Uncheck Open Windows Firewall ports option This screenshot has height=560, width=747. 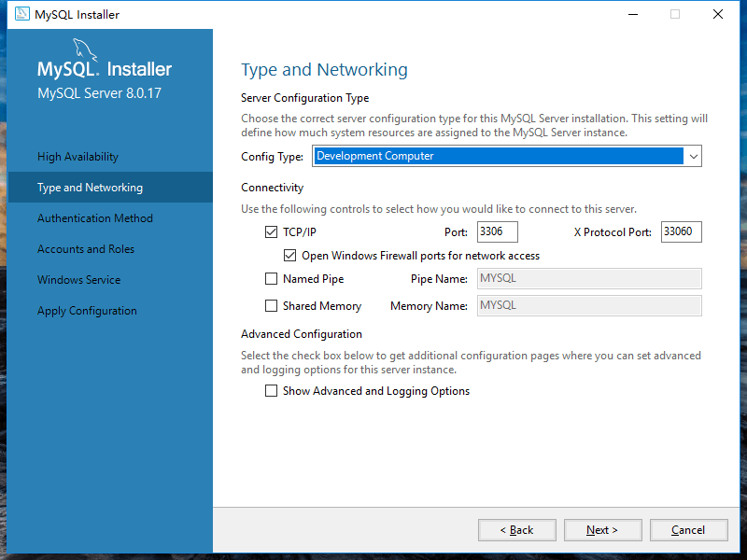(x=290, y=256)
